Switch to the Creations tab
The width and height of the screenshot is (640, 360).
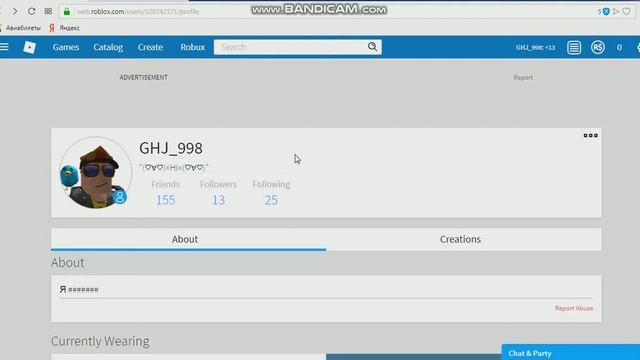[x=464, y=239]
